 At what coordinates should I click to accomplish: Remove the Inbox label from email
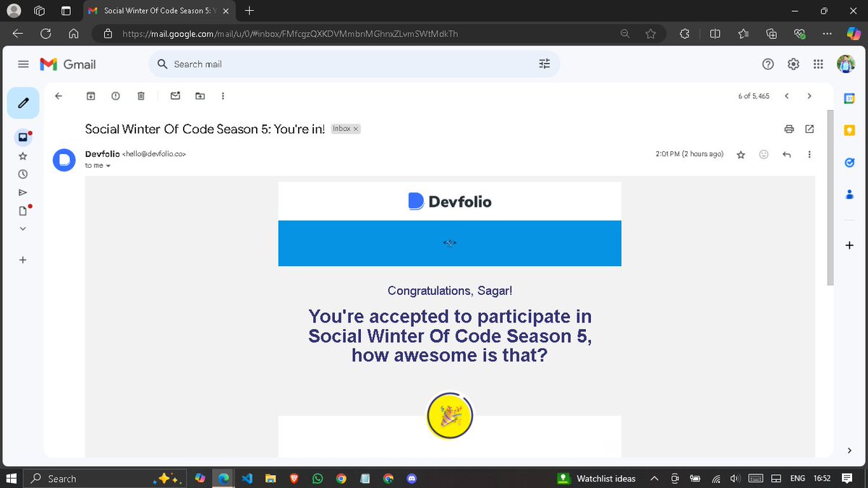(356, 129)
